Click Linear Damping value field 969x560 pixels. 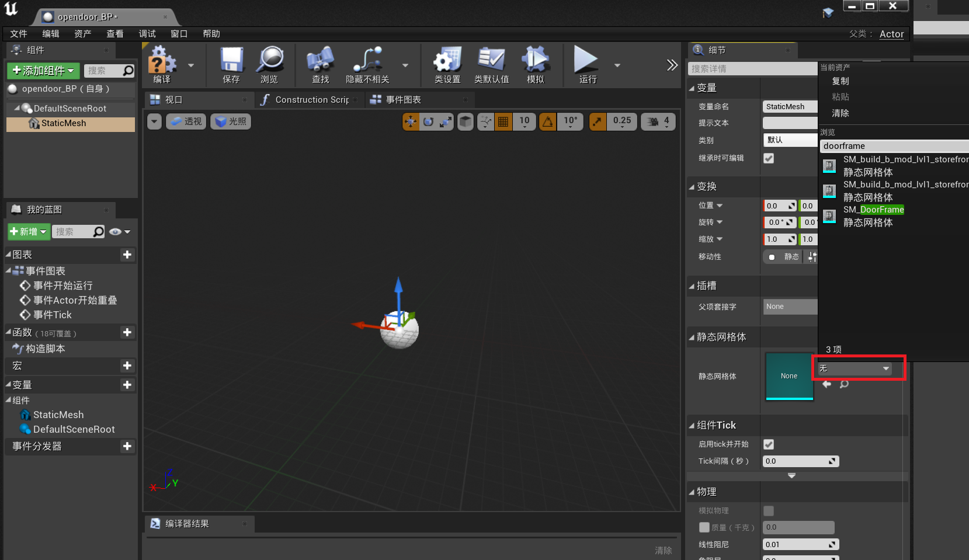tap(801, 545)
